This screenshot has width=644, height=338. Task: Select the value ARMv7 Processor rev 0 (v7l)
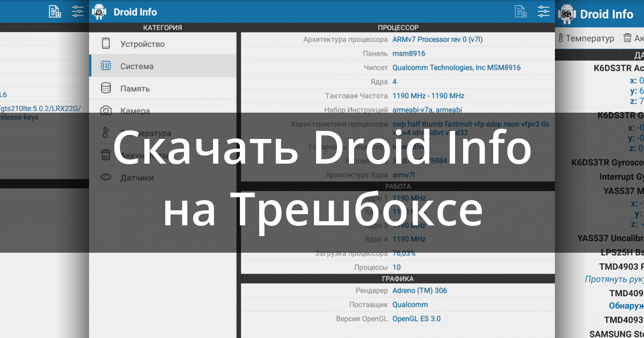tap(437, 39)
